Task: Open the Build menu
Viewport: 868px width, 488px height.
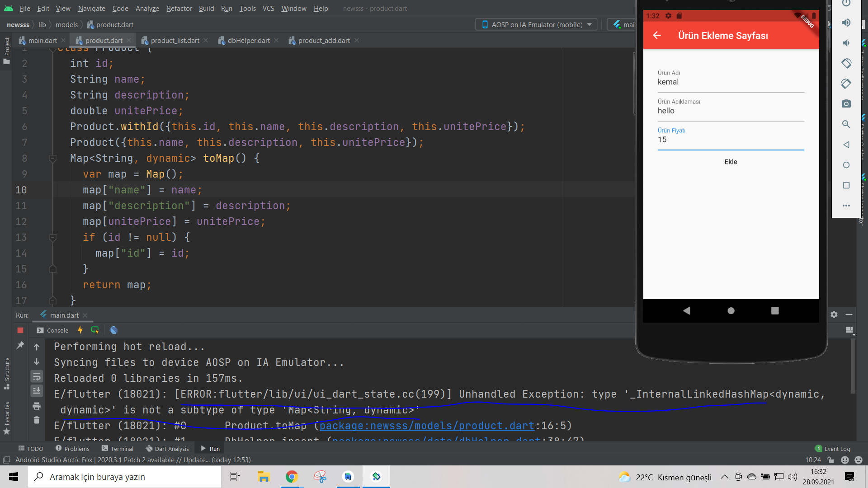Action: pos(206,8)
